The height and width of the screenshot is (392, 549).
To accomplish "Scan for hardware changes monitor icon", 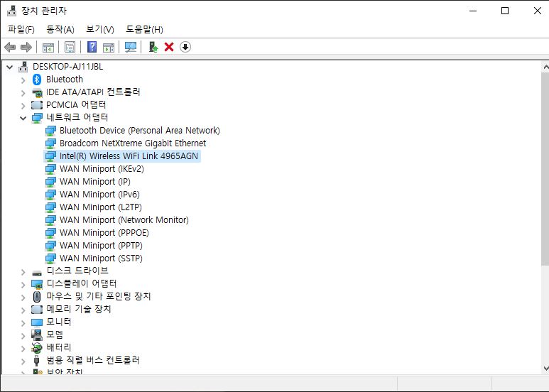I will pyautogui.click(x=131, y=47).
